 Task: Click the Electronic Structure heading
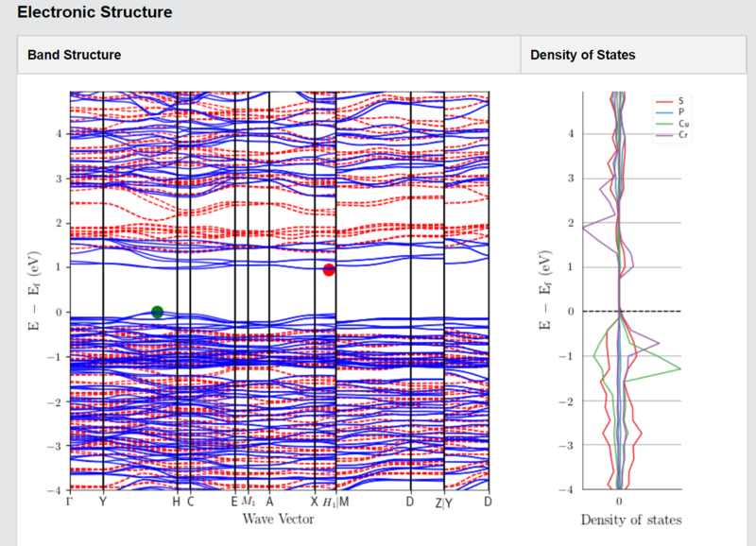point(94,12)
